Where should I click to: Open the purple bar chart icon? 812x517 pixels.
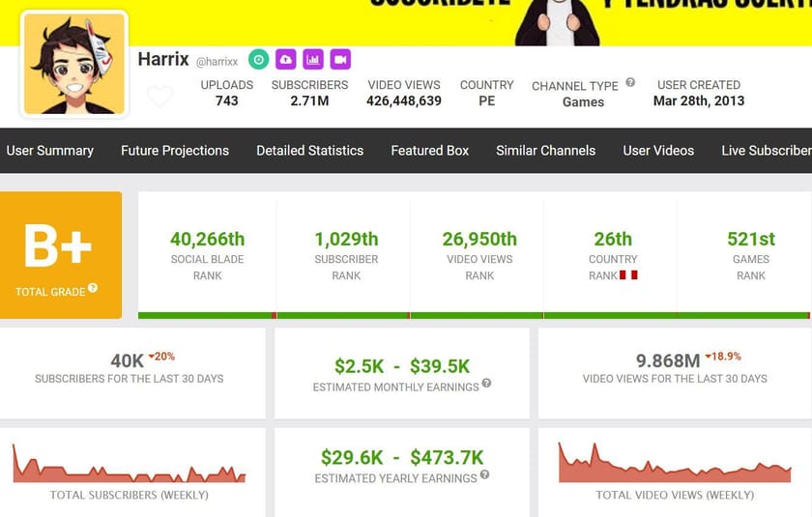[x=312, y=60]
